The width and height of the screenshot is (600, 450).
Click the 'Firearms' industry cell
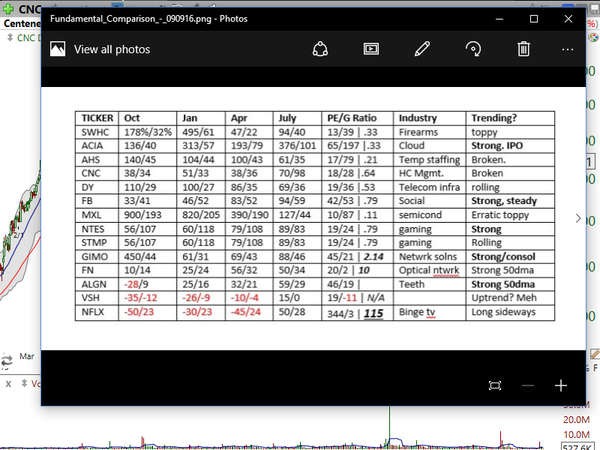point(429,132)
